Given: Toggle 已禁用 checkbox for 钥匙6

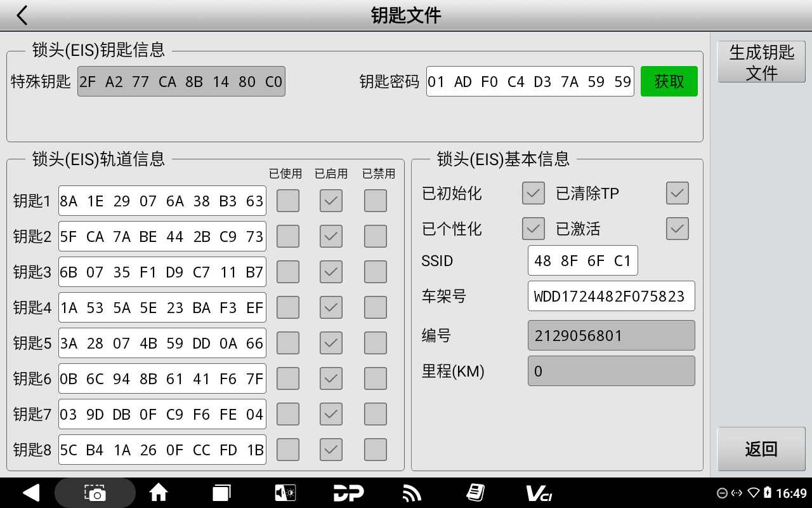Looking at the screenshot, I should click(376, 378).
